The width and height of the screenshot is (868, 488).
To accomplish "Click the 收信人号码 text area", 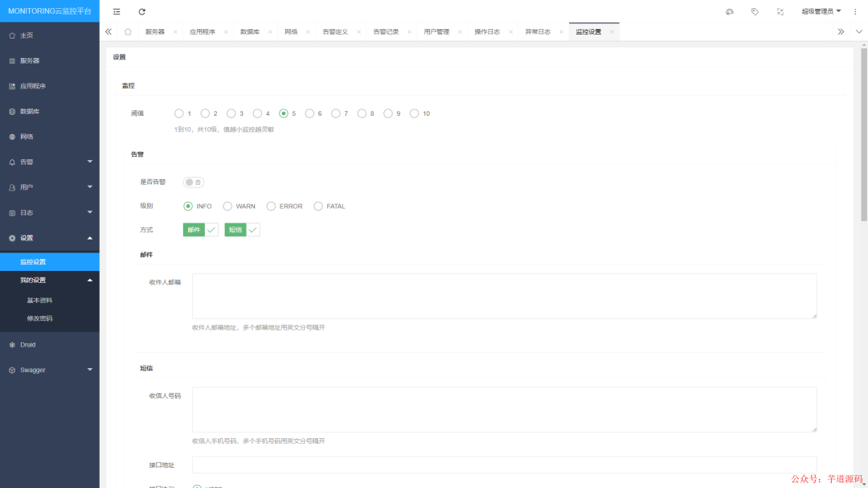I will [x=504, y=410].
